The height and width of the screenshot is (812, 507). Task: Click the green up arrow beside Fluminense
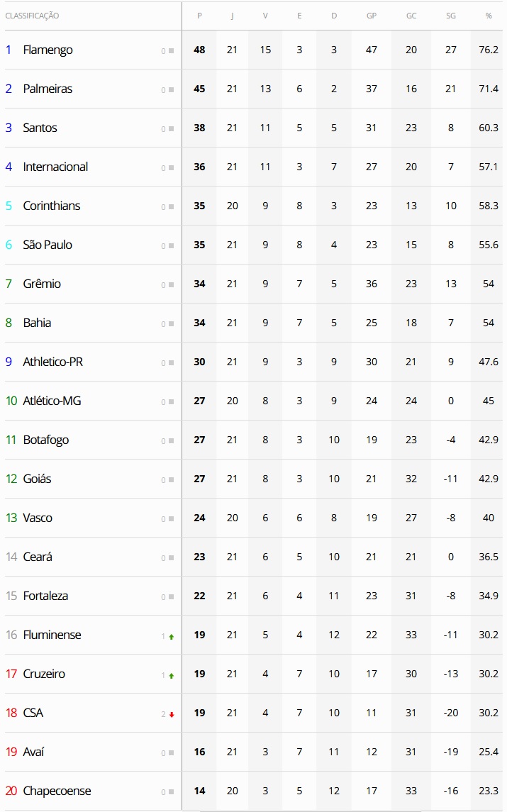171,637
